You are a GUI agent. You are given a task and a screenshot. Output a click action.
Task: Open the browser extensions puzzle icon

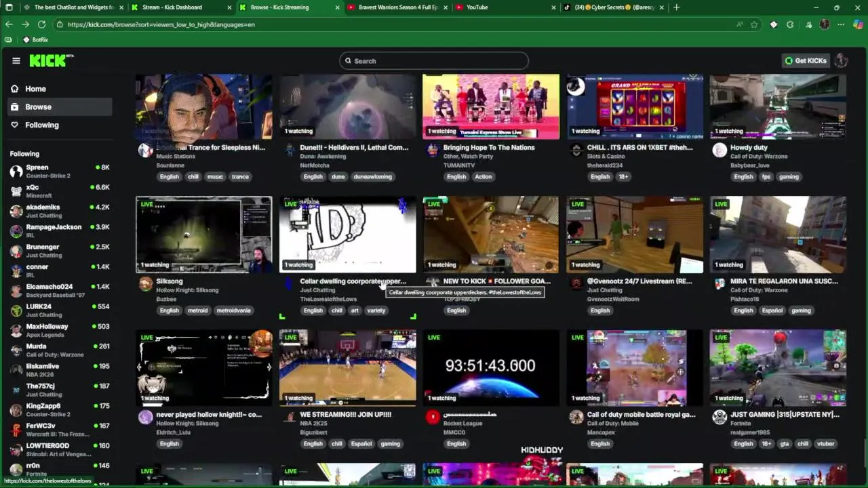coord(790,24)
